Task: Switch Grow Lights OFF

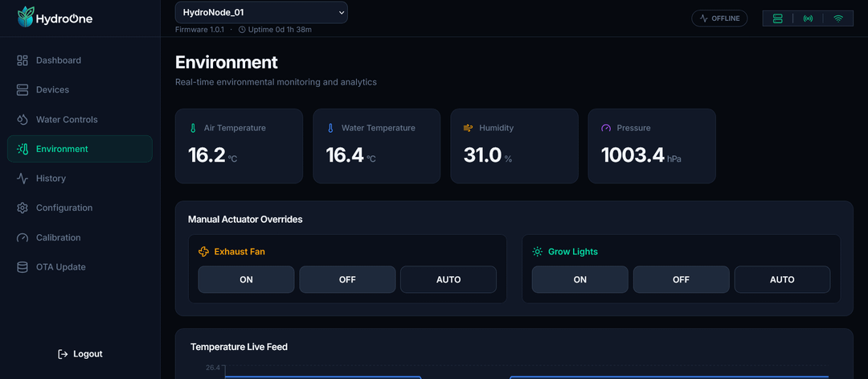Action: tap(681, 279)
